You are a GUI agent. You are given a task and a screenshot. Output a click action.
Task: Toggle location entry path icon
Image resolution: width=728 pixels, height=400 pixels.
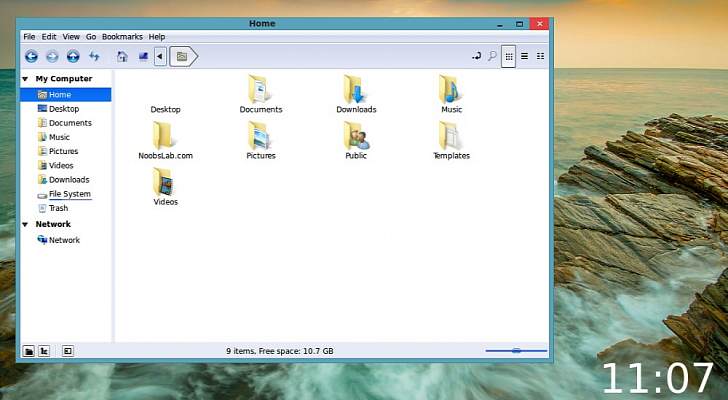(476, 57)
